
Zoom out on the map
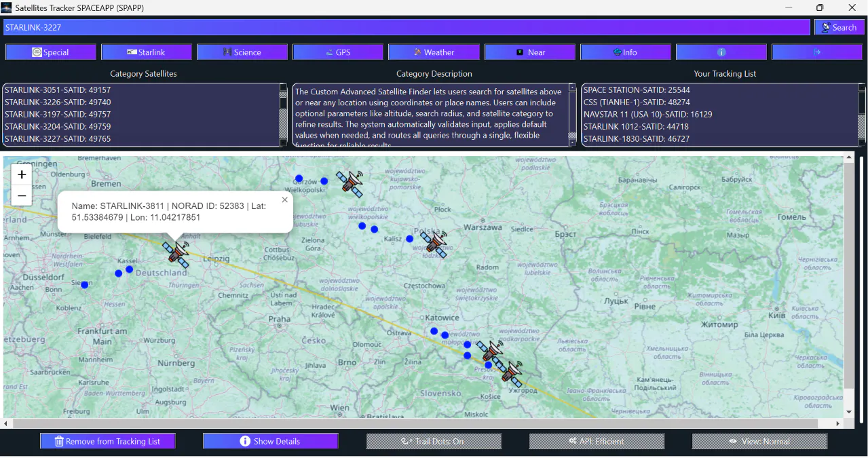(22, 195)
